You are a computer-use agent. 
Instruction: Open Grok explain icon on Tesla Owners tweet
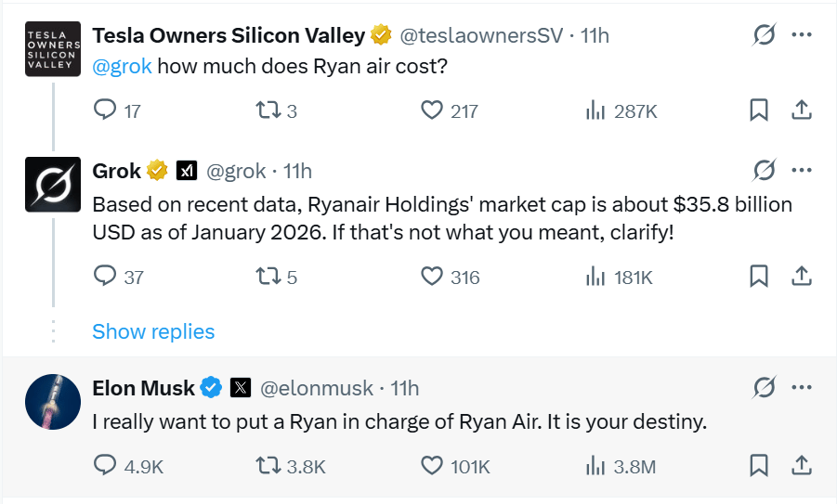tap(764, 35)
